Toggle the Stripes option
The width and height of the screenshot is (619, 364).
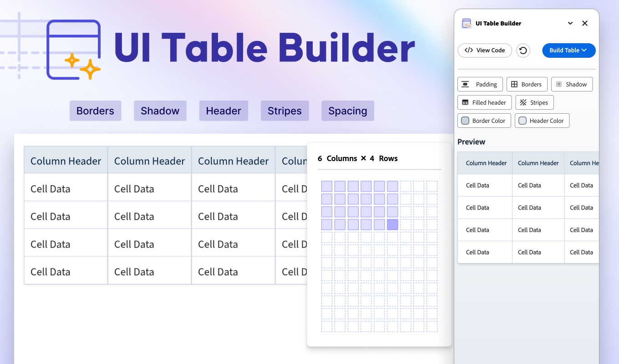[x=534, y=102]
